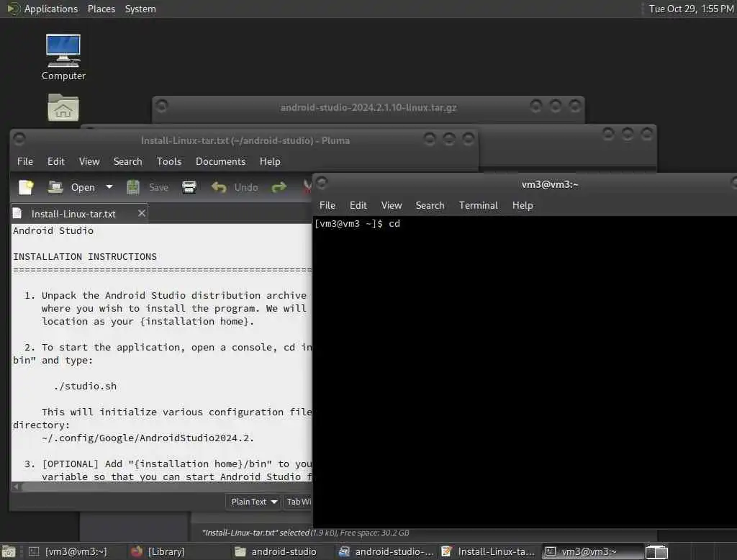Click the terminal command line after cd

[x=404, y=224]
